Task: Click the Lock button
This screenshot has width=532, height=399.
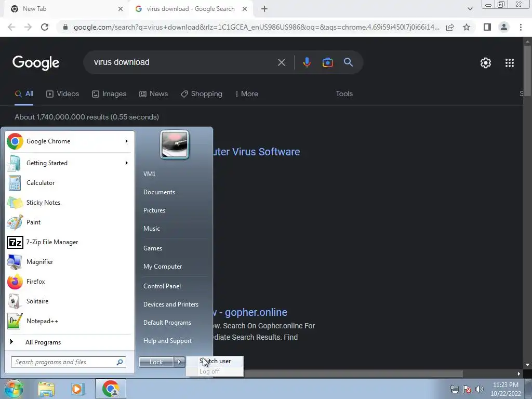Action: click(156, 362)
